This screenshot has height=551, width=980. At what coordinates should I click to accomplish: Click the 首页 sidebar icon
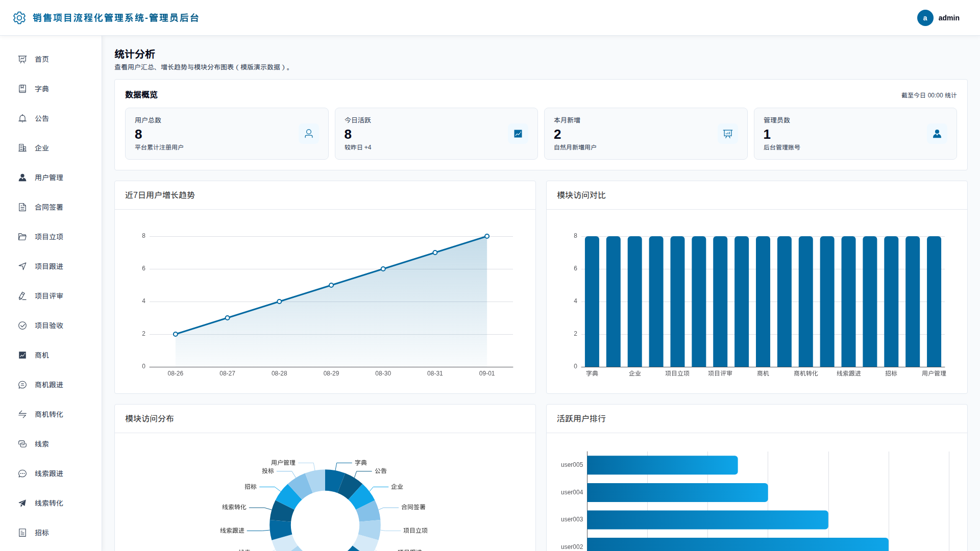(x=22, y=59)
